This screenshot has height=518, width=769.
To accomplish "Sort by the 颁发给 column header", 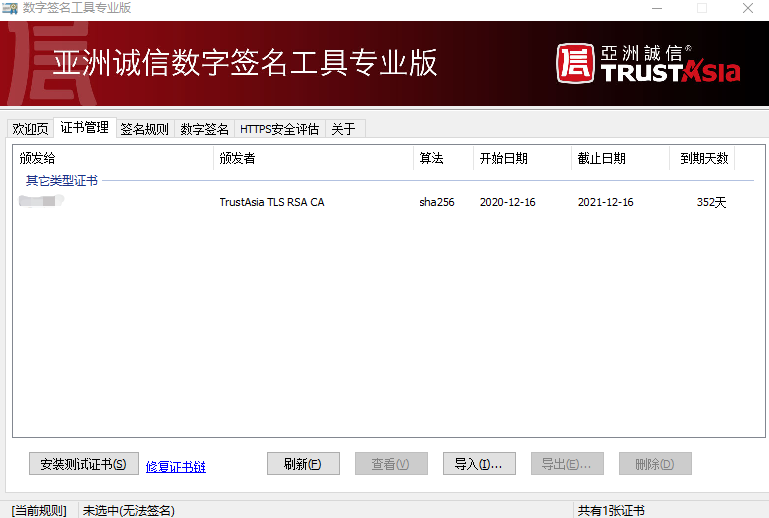I will click(x=114, y=158).
